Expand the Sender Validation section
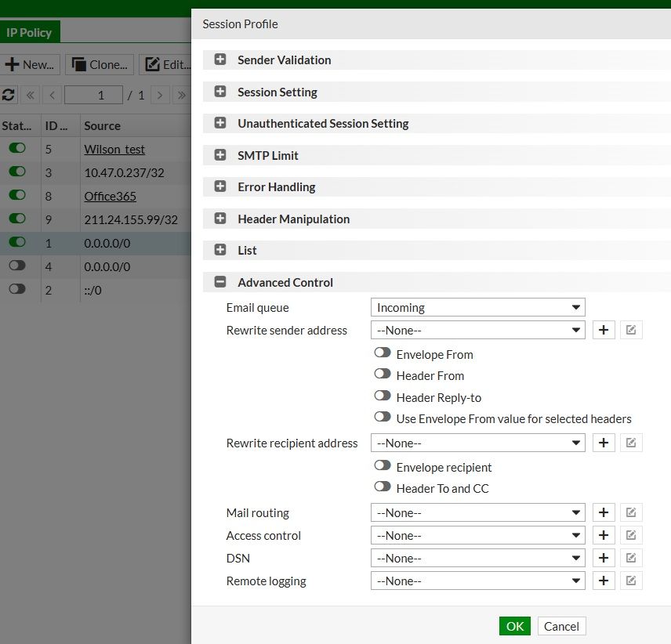The height and width of the screenshot is (644, 671). (220, 60)
